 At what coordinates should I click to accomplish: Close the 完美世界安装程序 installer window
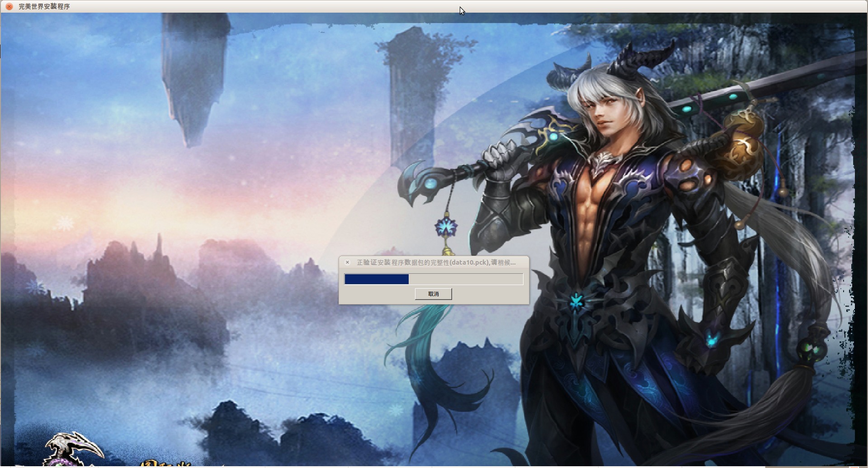point(9,6)
